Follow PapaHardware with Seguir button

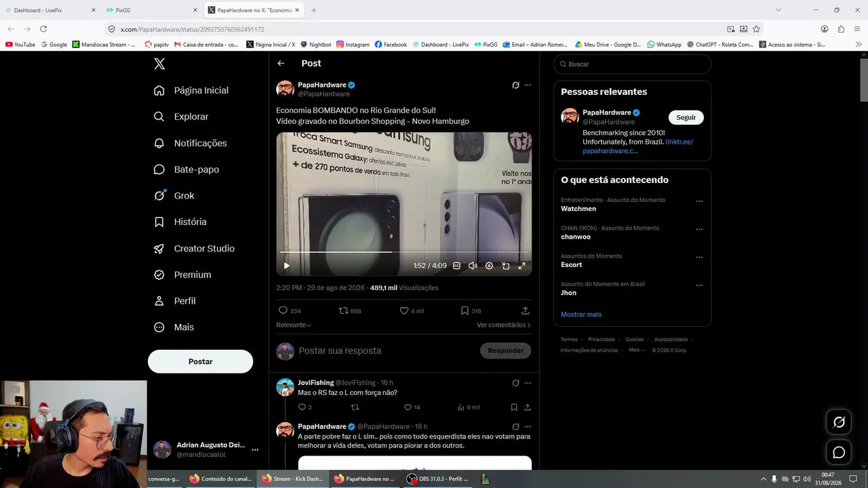pyautogui.click(x=686, y=117)
